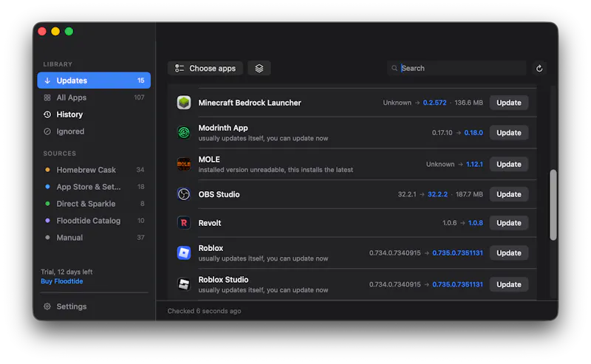This screenshot has height=364, width=591.
Task: Click the gray Manual source dot
Action: point(47,238)
